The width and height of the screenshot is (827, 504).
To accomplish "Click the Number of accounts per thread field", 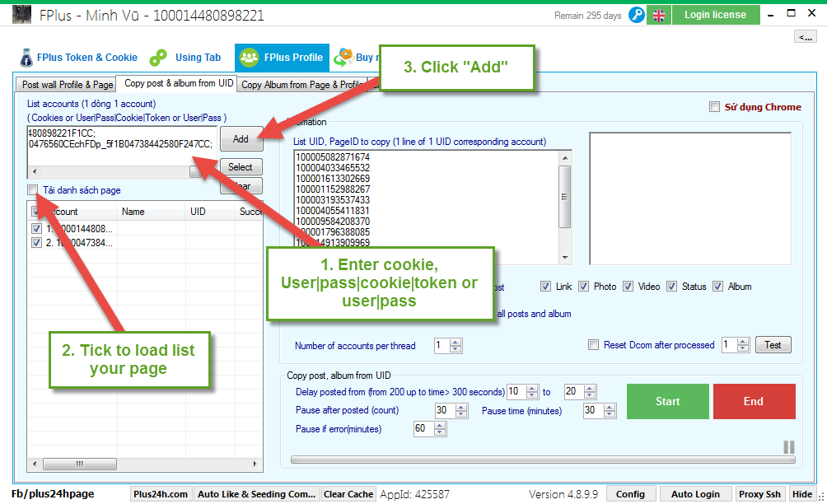I will (442, 346).
